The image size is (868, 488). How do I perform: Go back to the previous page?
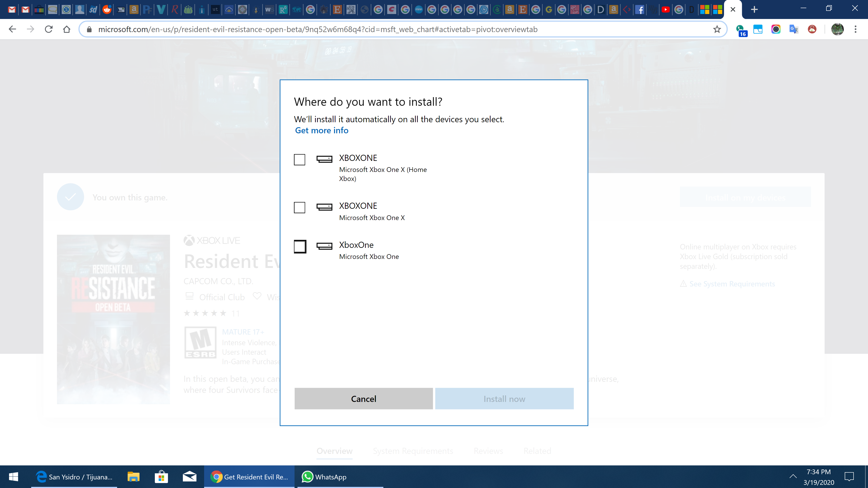[12, 29]
